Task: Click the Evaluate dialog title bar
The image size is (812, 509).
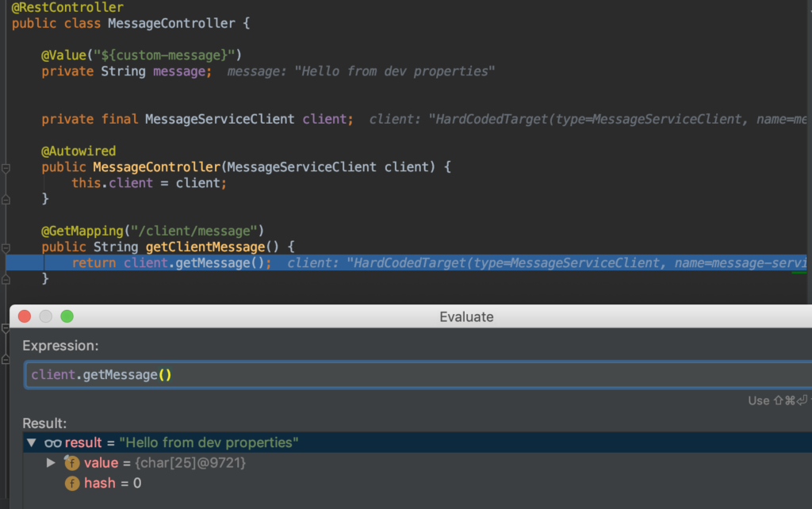Action: pyautogui.click(x=466, y=316)
